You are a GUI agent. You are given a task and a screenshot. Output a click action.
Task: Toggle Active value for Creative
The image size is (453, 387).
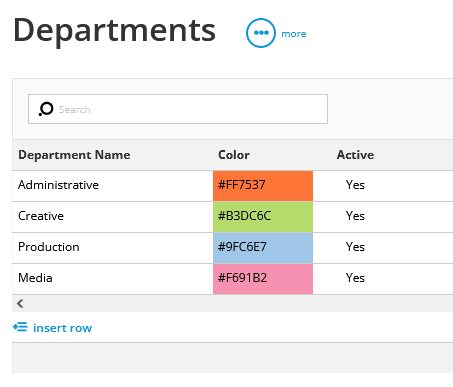click(355, 216)
